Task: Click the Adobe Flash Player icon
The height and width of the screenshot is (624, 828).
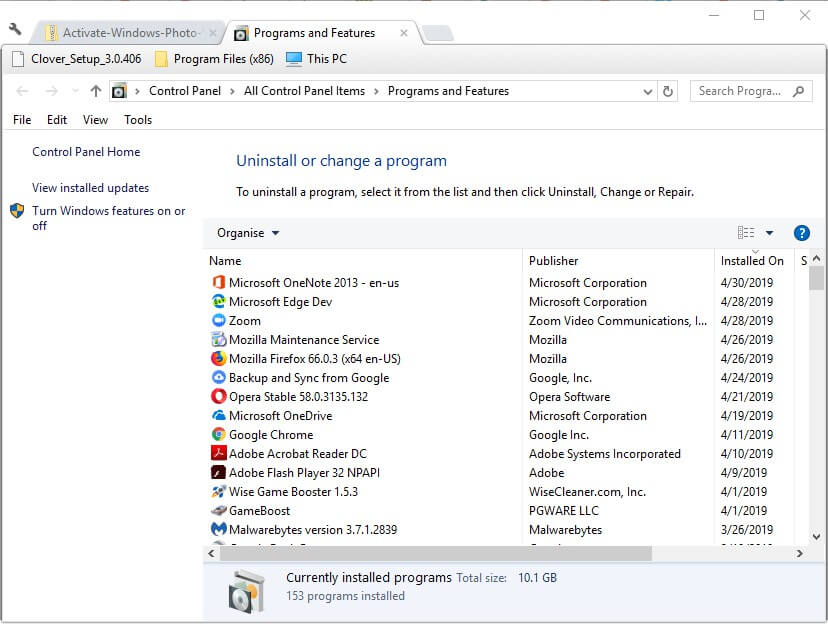Action: 218,472
